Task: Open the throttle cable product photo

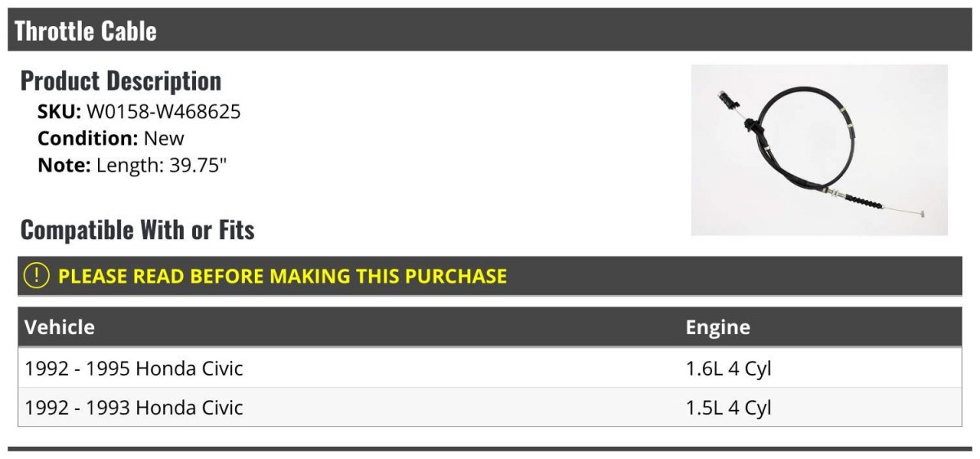Action: pos(819,150)
